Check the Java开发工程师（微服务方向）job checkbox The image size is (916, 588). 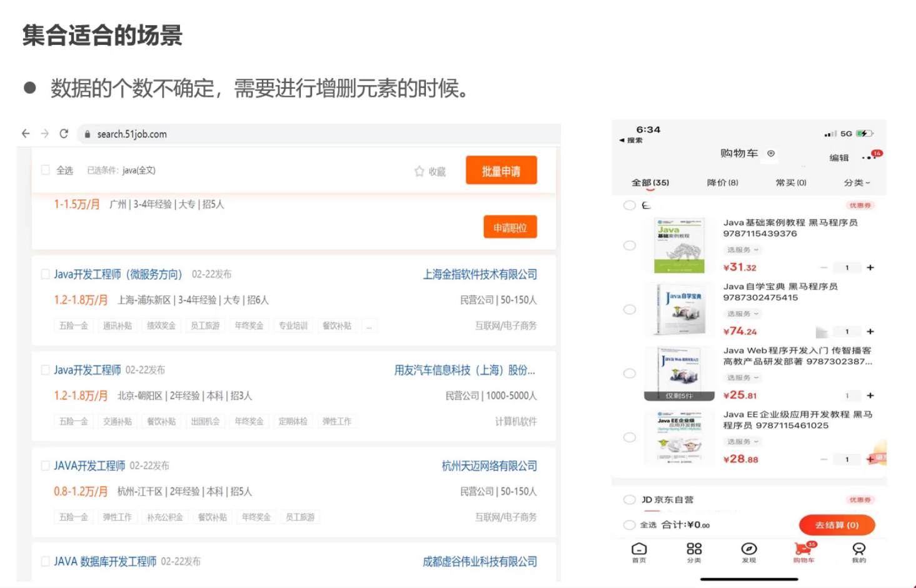click(x=45, y=274)
